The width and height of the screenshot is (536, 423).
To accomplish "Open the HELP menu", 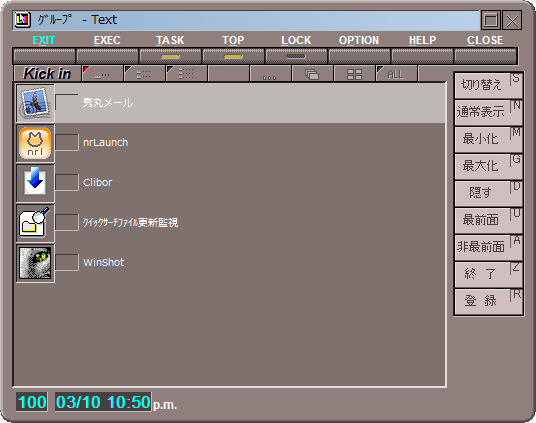I will tap(423, 40).
